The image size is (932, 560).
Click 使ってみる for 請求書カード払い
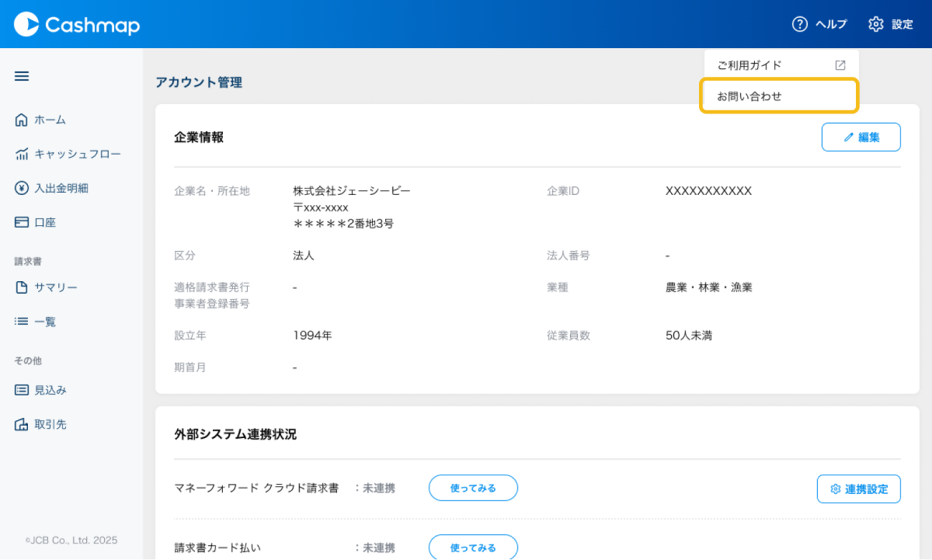point(473,548)
